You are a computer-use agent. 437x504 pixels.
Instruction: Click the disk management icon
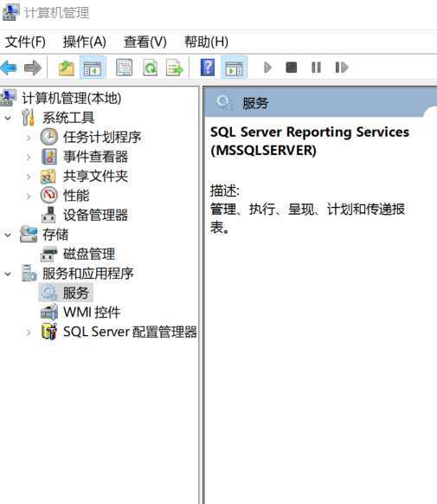pyautogui.click(x=48, y=254)
